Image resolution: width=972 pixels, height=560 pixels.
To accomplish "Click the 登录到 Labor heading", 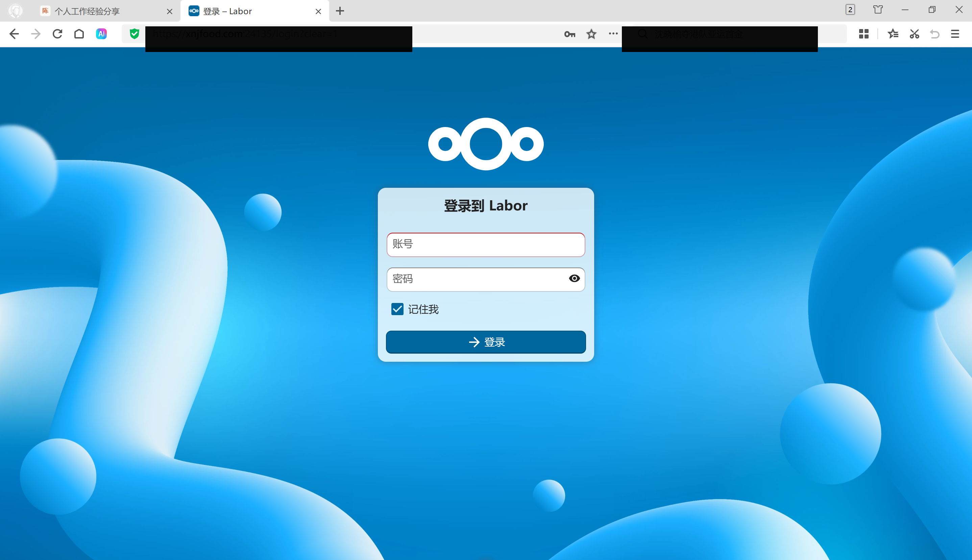I will pos(486,206).
